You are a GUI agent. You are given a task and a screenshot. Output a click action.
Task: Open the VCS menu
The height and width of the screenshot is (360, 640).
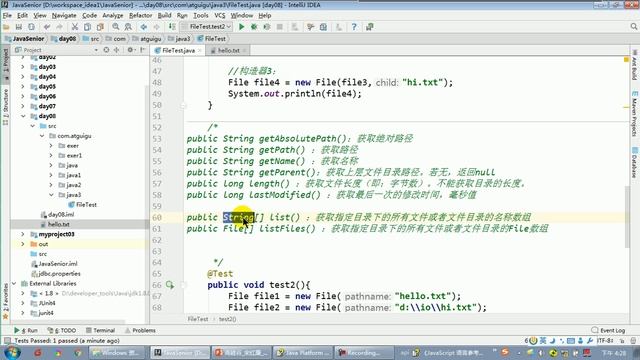point(220,16)
